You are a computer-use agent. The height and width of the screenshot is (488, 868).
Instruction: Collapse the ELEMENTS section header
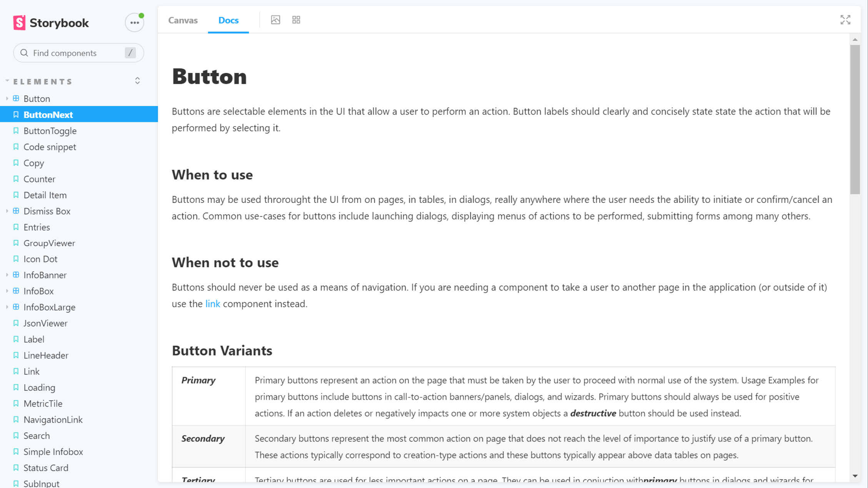tap(42, 81)
